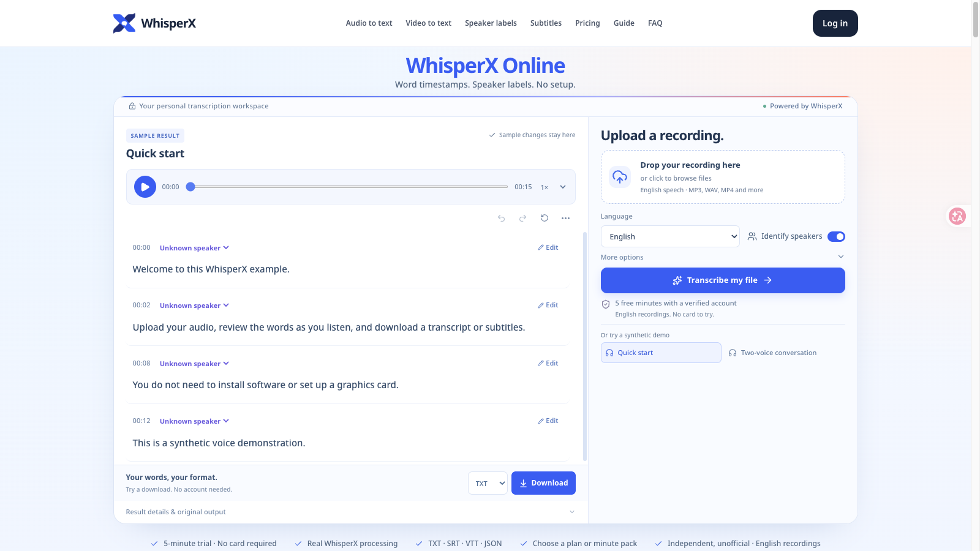Expand the audio player chevron
Viewport: 980px width, 551px height.
click(x=563, y=187)
